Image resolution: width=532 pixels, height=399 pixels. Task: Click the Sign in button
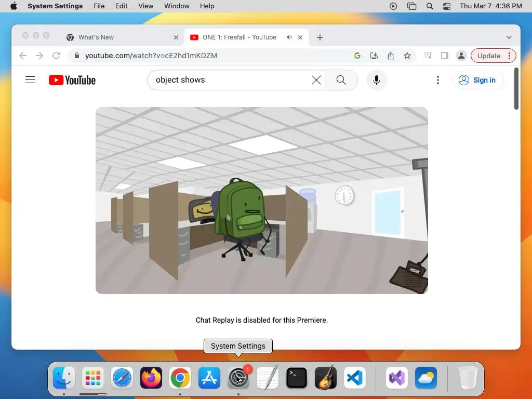tap(478, 80)
